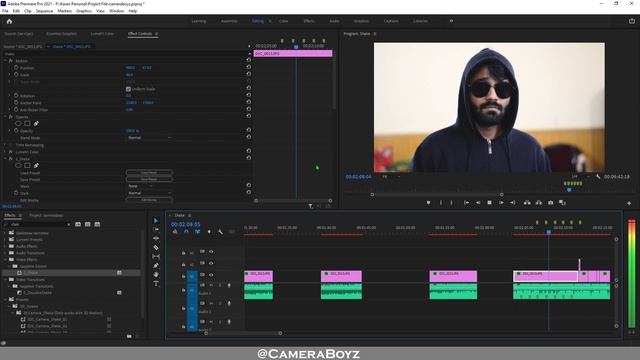Expand Lumetri Color effect
The width and height of the screenshot is (640, 360).
point(5,151)
